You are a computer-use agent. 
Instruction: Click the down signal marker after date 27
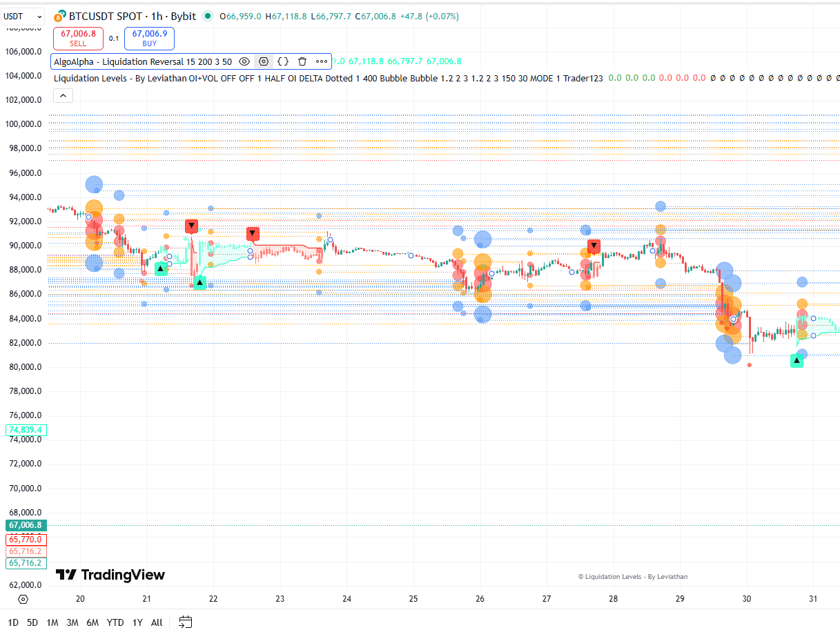(594, 246)
